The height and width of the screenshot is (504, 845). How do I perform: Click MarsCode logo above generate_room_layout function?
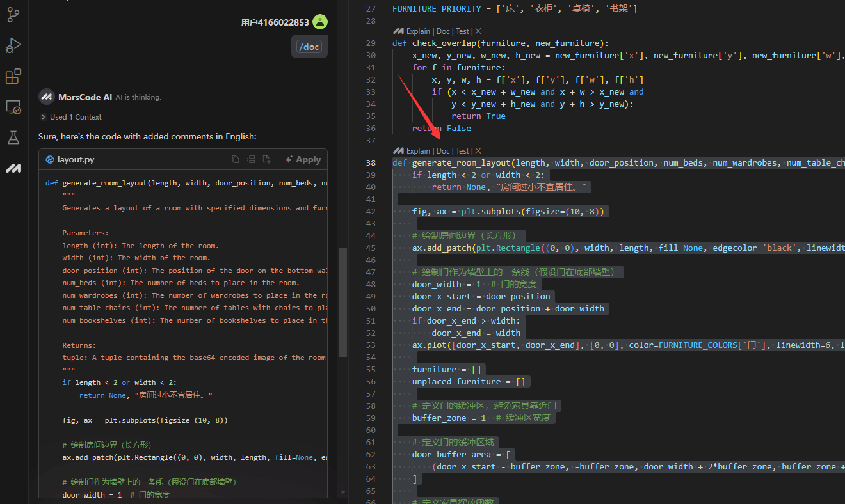tap(398, 150)
